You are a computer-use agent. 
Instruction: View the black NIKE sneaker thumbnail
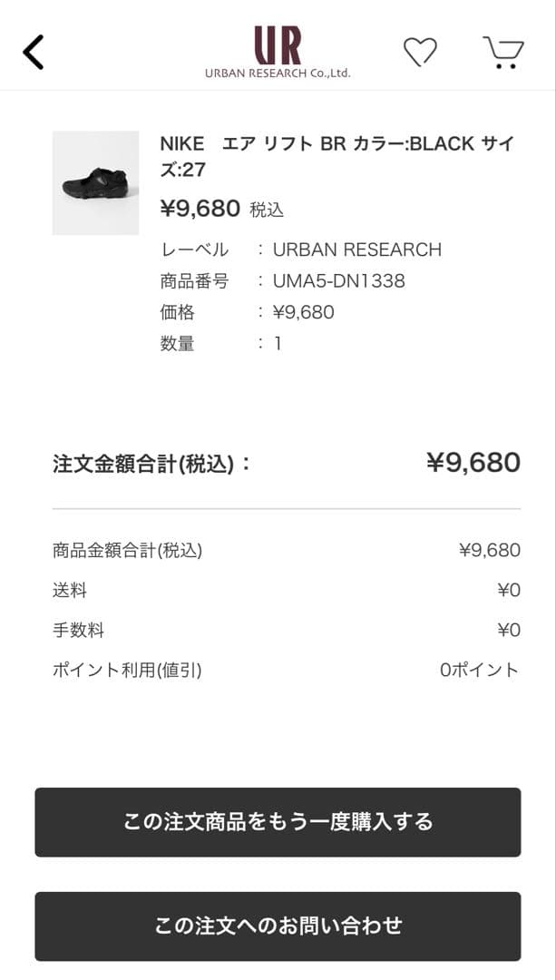95,178
